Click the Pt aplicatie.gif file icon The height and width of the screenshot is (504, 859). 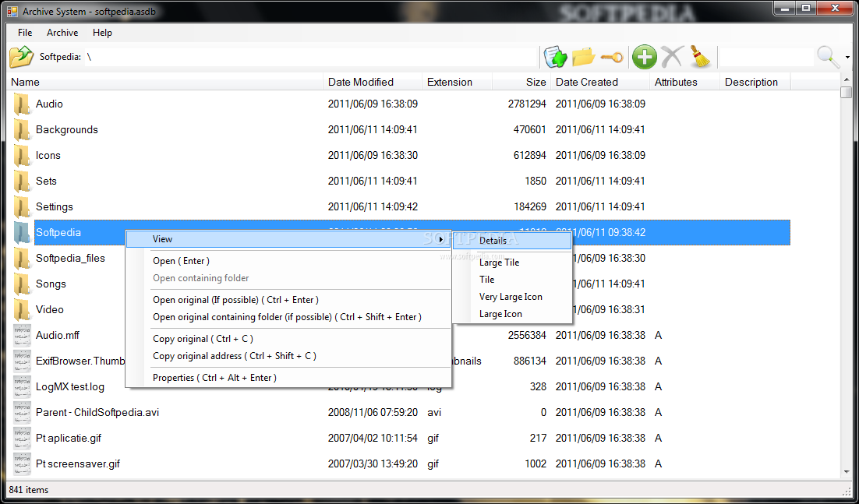(x=22, y=439)
